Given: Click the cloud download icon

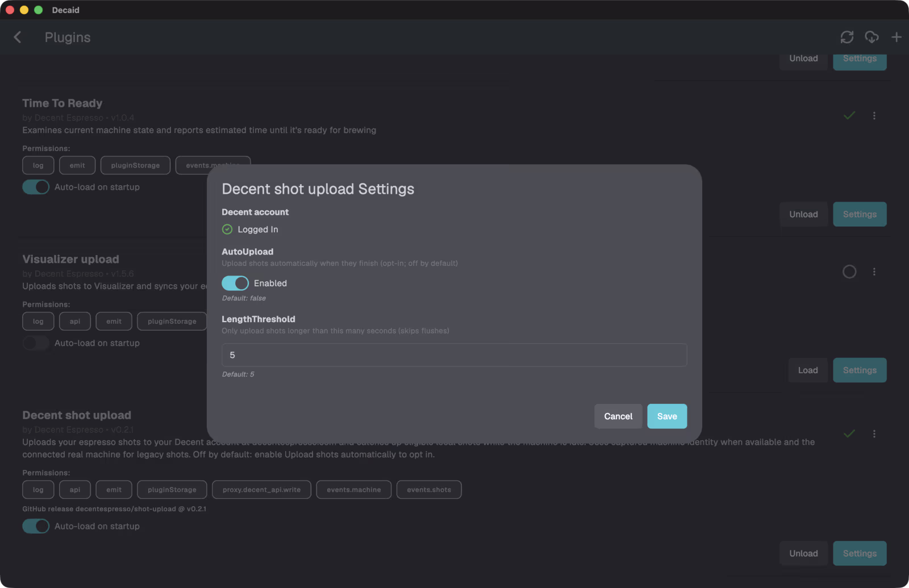Looking at the screenshot, I should 872,37.
